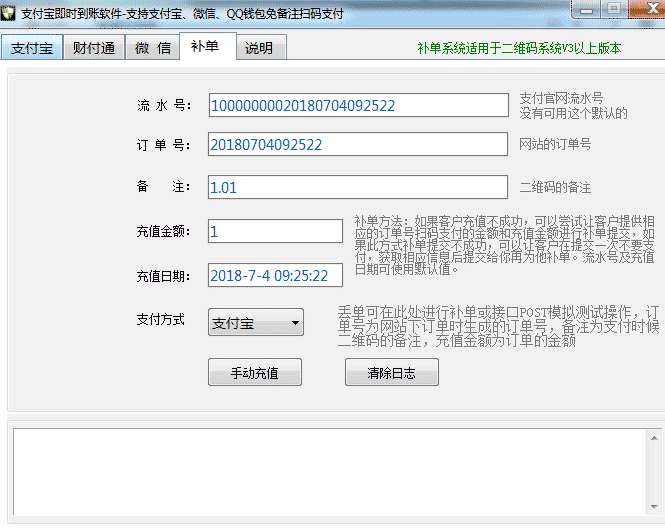The width and height of the screenshot is (665, 528).
Task: Click the 充值金额 label
Action: click(163, 232)
